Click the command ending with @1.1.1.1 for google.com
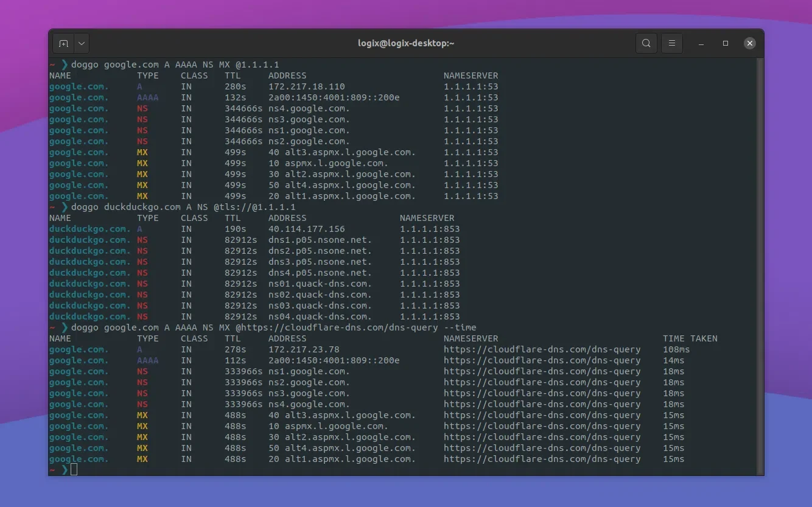The width and height of the screenshot is (812, 507). 175,65
